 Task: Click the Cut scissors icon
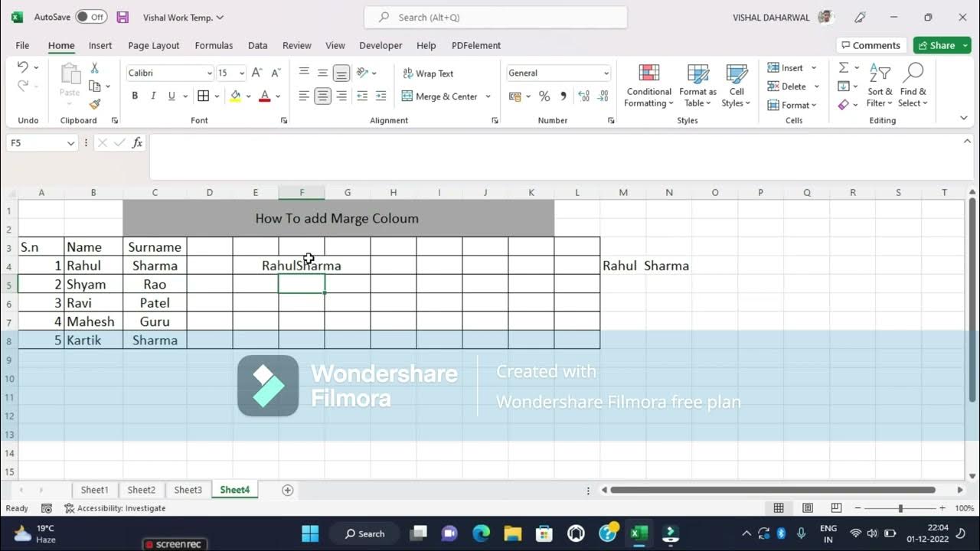click(x=95, y=68)
